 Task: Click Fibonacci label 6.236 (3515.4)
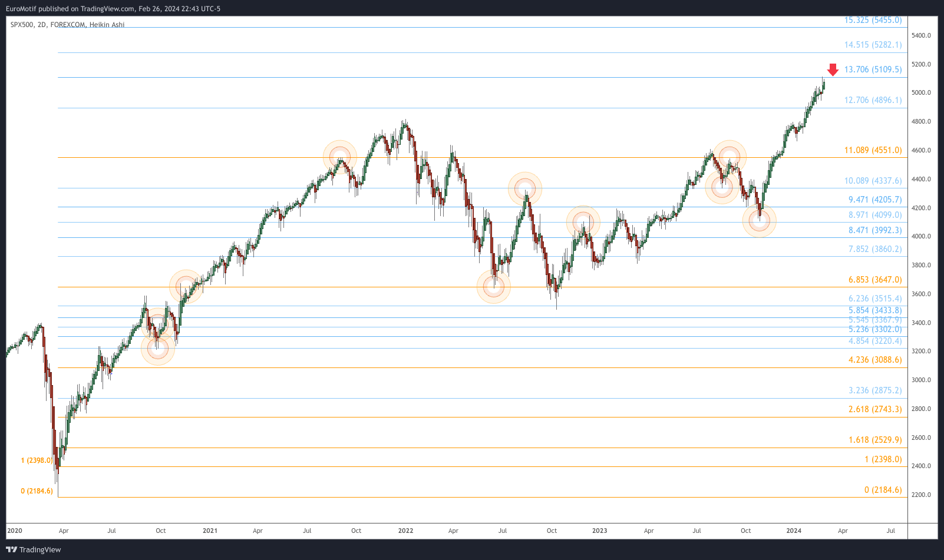coord(875,299)
